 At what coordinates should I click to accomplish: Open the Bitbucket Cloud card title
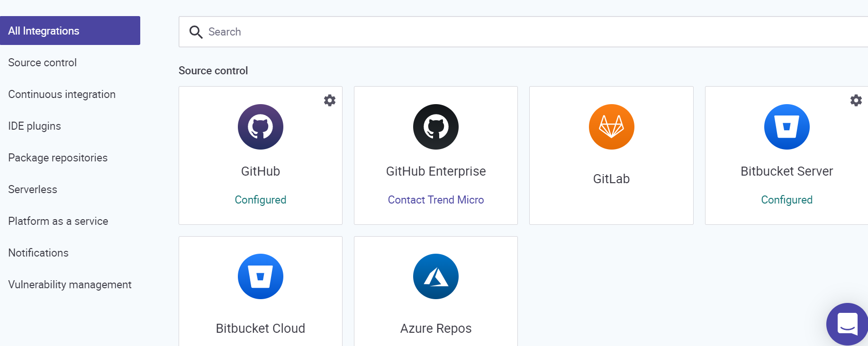[x=261, y=328]
